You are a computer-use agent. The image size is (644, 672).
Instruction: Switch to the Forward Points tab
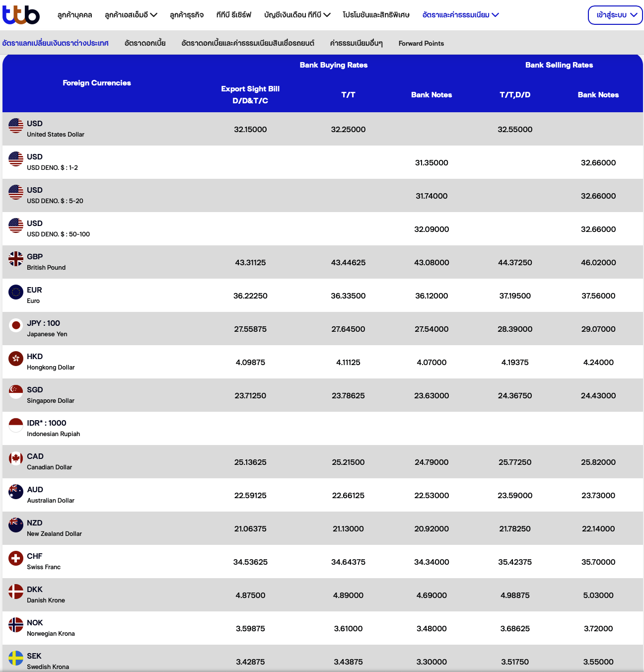pos(421,43)
